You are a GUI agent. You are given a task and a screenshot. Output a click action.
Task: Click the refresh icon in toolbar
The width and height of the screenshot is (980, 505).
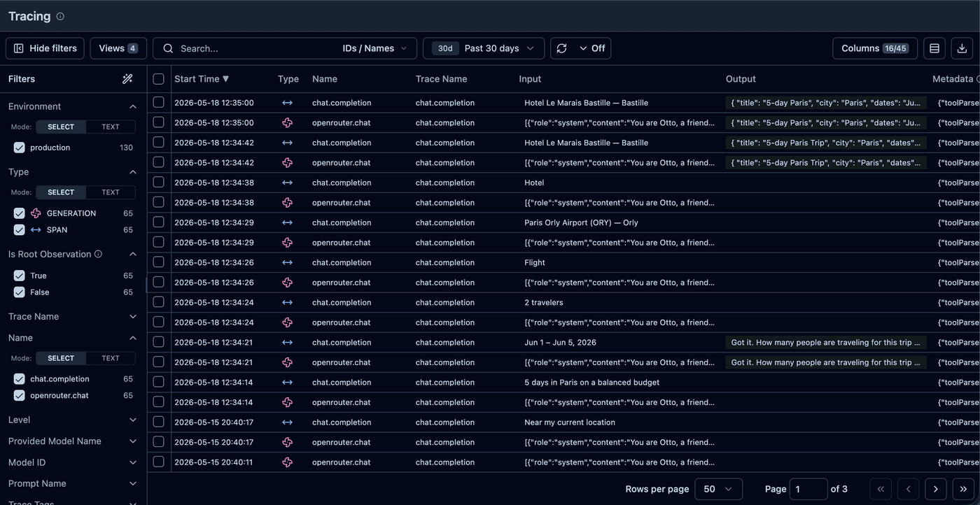561,48
